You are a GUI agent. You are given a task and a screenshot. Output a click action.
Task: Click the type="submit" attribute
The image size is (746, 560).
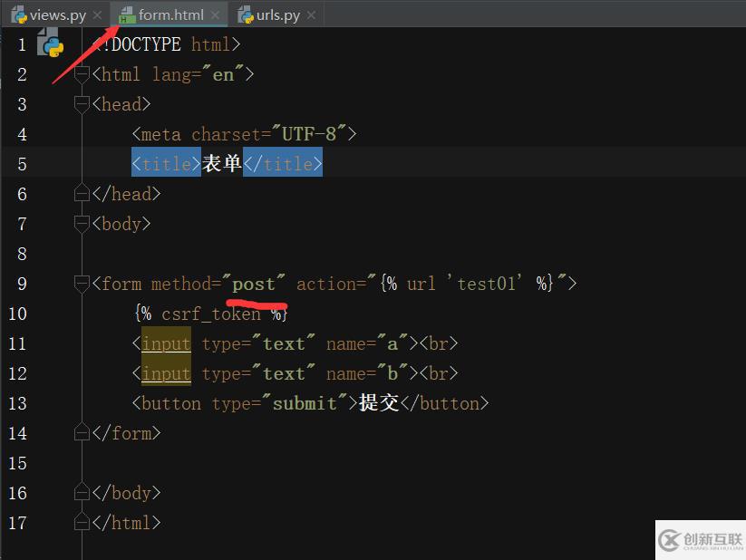280,403
